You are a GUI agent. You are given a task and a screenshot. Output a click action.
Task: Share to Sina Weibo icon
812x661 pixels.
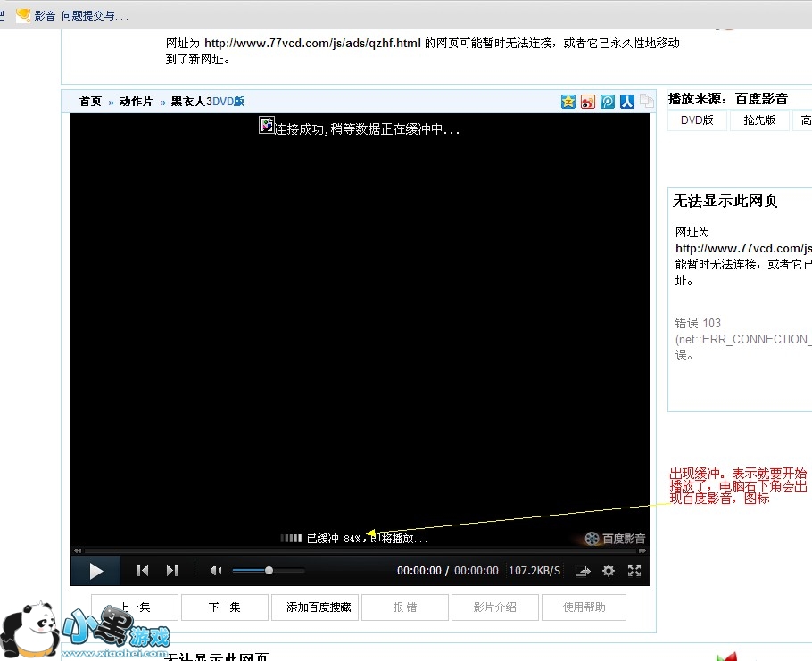coord(588,102)
